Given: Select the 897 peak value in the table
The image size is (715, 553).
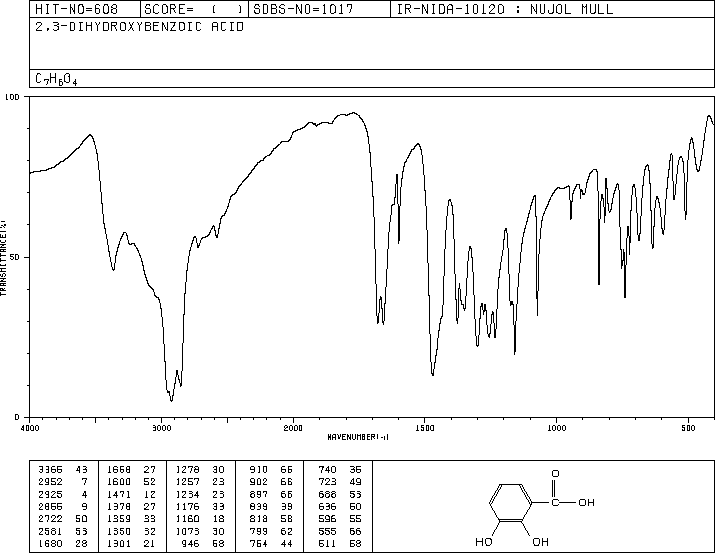Looking at the screenshot, I should point(259,494).
